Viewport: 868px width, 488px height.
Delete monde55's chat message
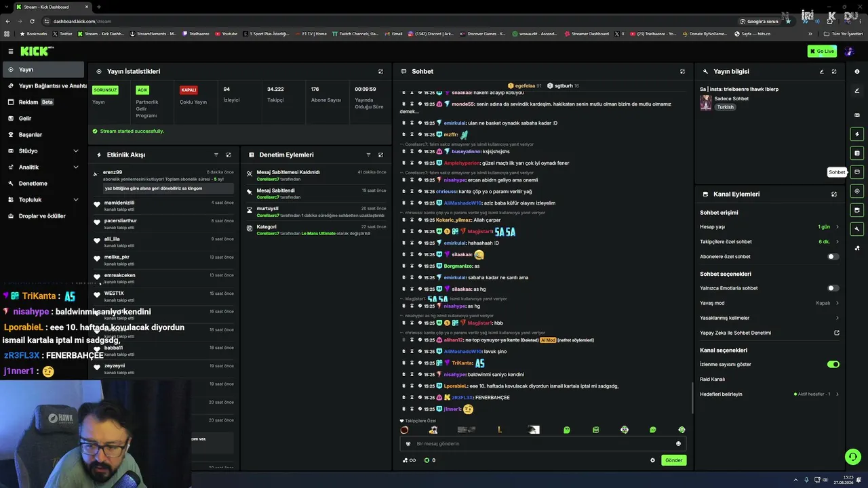coord(403,104)
